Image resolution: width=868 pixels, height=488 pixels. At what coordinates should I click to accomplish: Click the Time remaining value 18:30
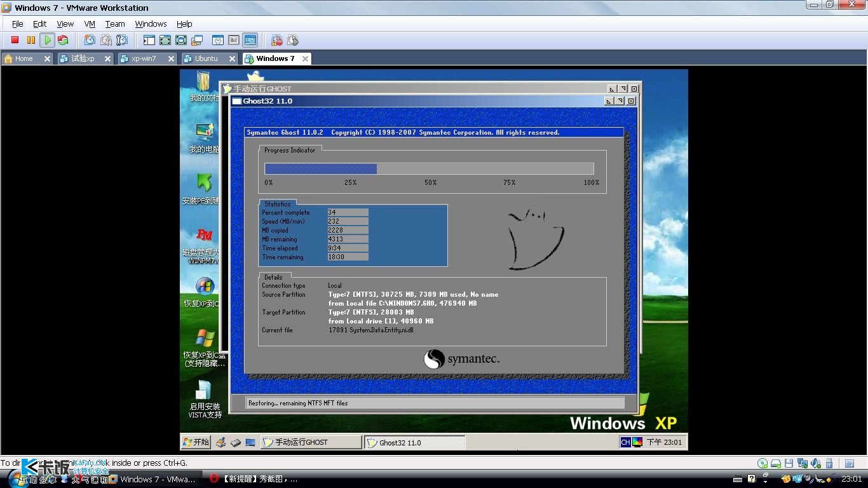348,257
